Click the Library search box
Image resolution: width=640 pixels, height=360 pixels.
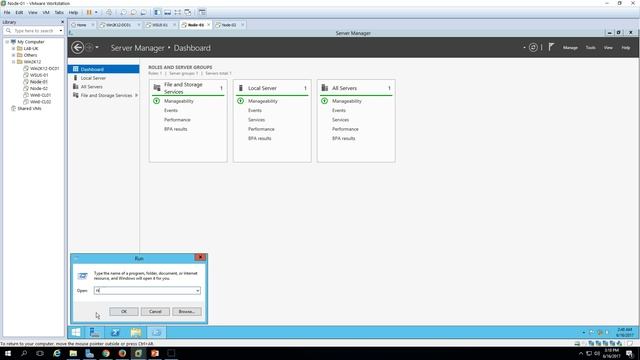coord(33,31)
